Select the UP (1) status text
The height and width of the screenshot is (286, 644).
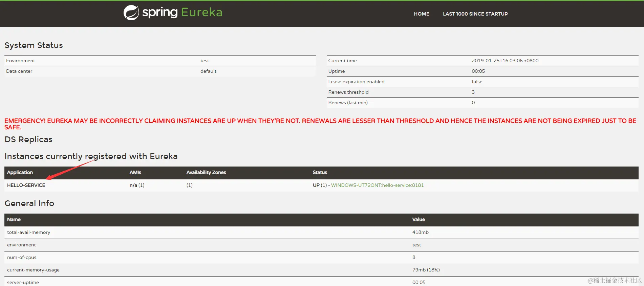(x=320, y=185)
